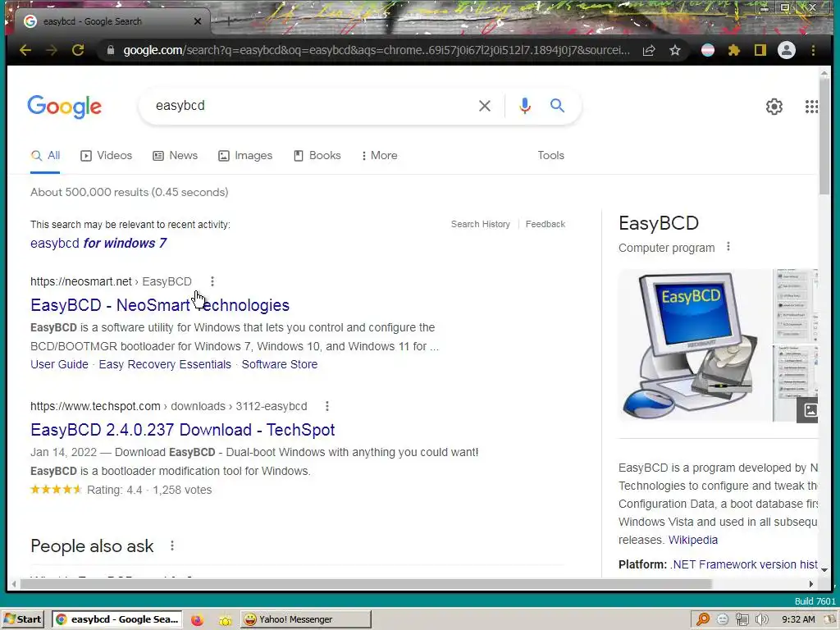Click the lock icon in the address bar
The width and height of the screenshot is (840, 630).
tap(111, 50)
